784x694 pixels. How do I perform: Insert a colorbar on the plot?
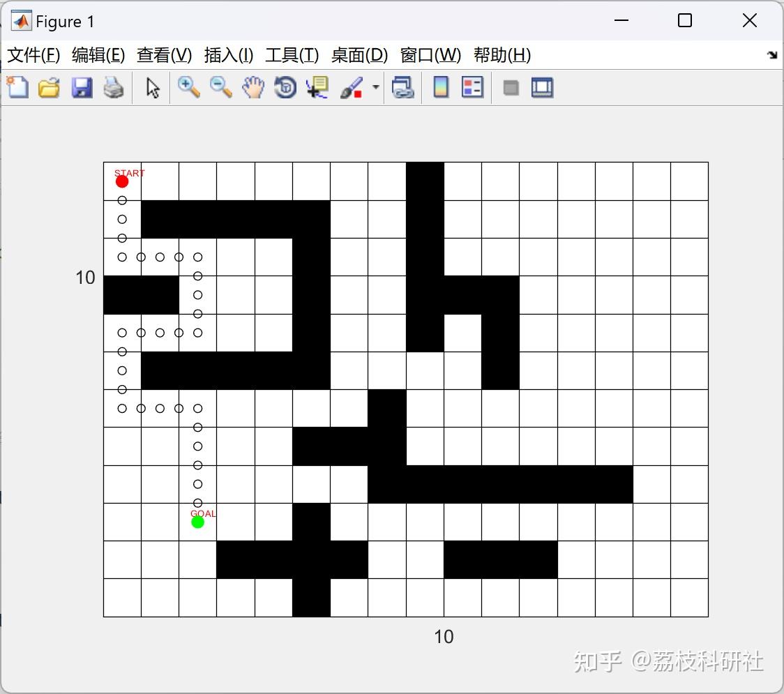440,87
